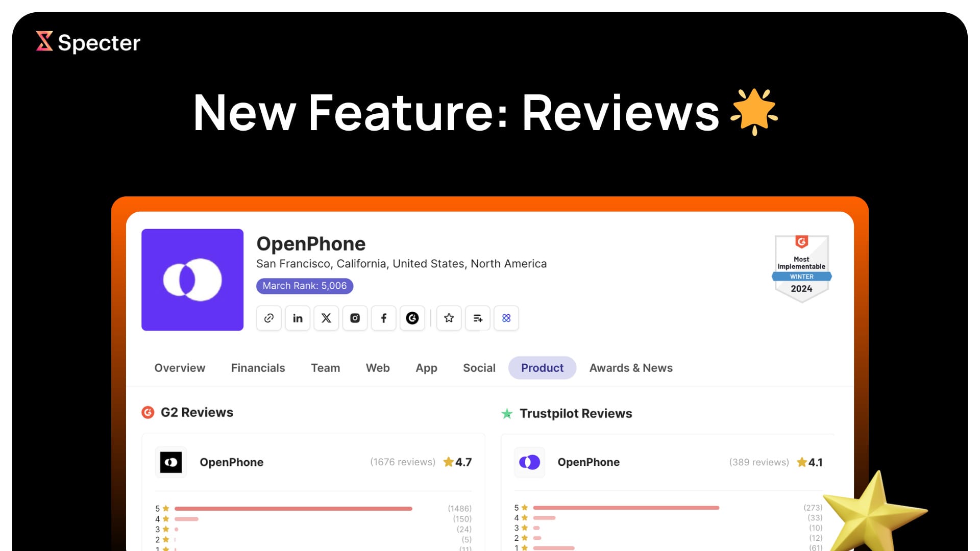
Task: Click the OpenPhone logo thumbnail
Action: click(192, 279)
